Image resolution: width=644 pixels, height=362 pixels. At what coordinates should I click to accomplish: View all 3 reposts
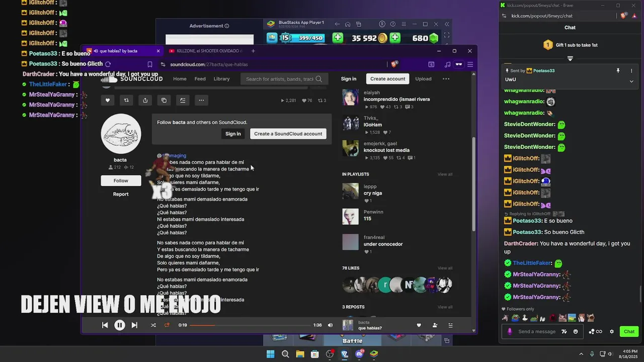[445, 307]
